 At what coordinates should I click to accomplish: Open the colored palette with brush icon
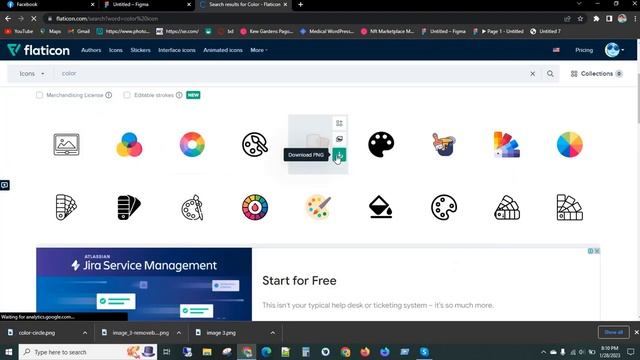pos(318,207)
